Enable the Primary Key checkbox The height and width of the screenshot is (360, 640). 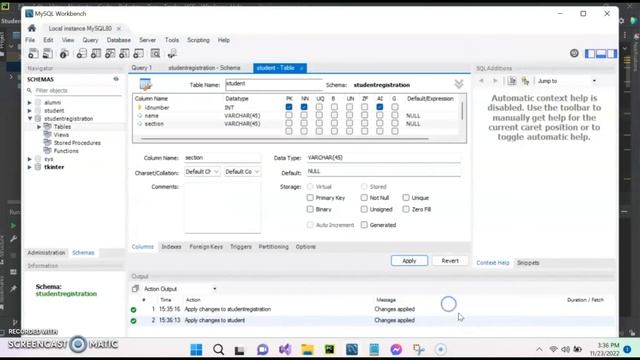pos(310,198)
